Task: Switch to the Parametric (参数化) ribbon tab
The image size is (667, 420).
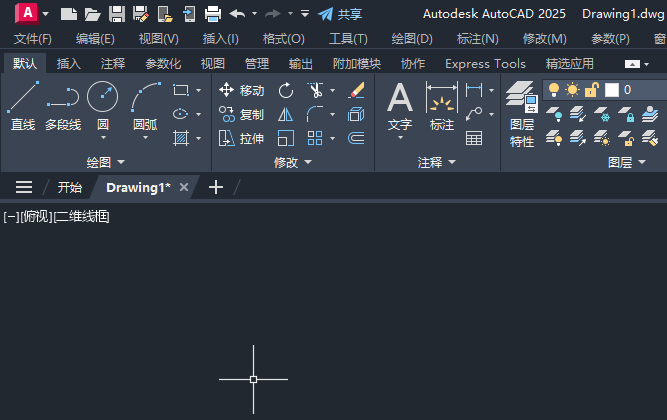Action: click(x=163, y=64)
